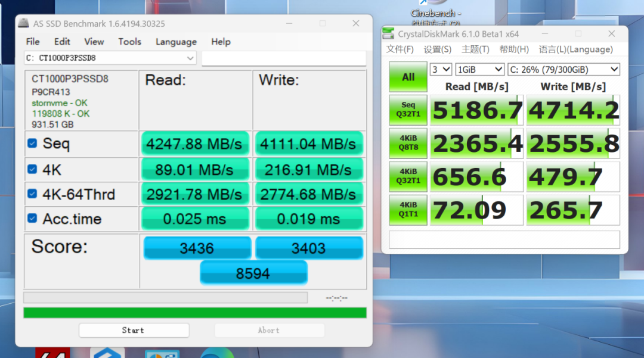The width and height of the screenshot is (644, 358).
Task: Click the CrystalDiskMark title bar icon
Action: pos(388,33)
